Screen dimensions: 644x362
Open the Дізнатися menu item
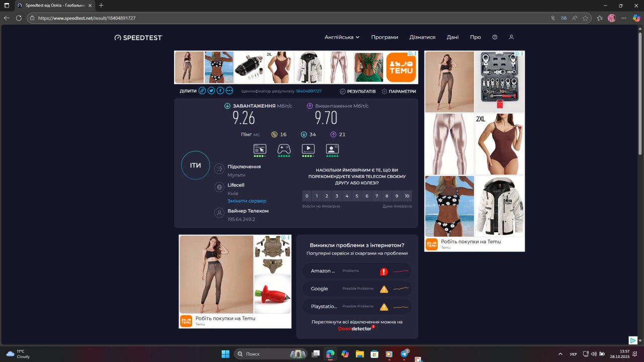point(422,37)
